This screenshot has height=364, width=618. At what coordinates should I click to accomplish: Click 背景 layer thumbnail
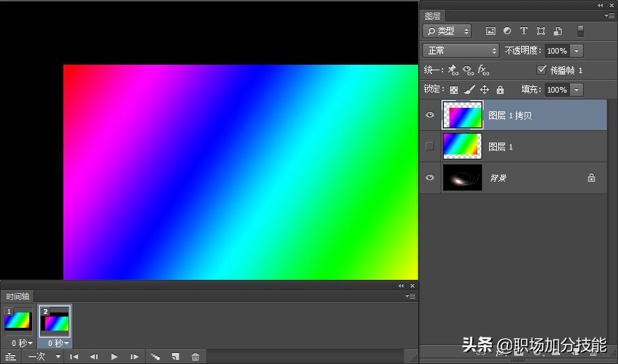tap(463, 177)
